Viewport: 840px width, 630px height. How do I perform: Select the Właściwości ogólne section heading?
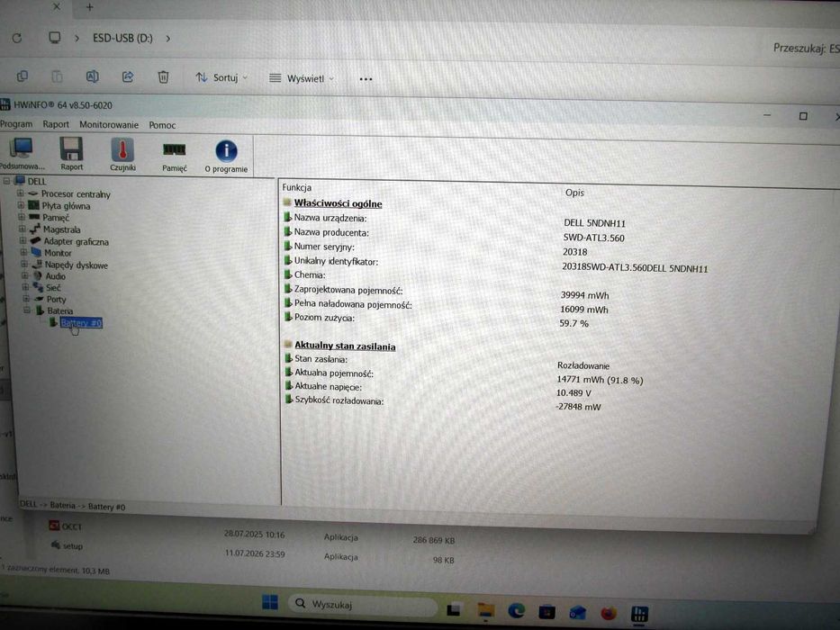click(x=338, y=203)
